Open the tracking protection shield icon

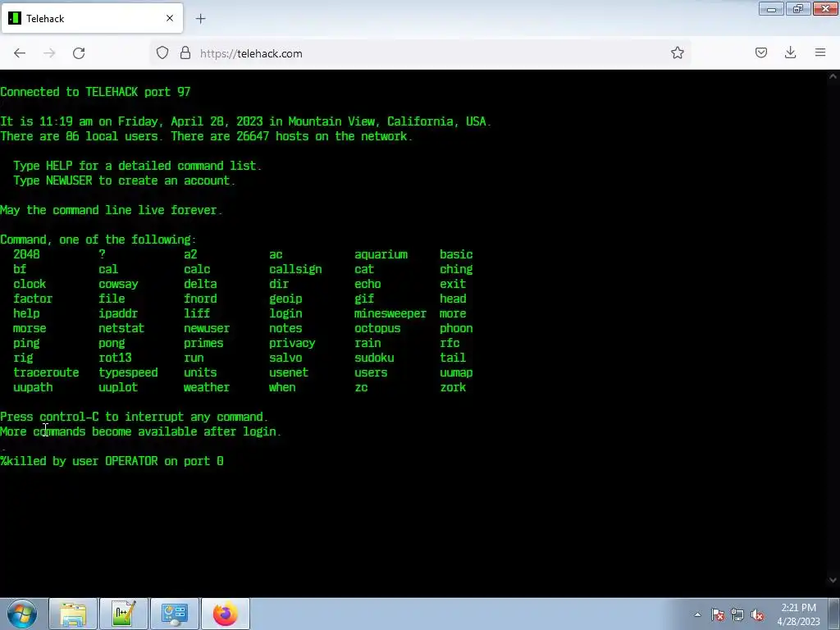click(162, 53)
